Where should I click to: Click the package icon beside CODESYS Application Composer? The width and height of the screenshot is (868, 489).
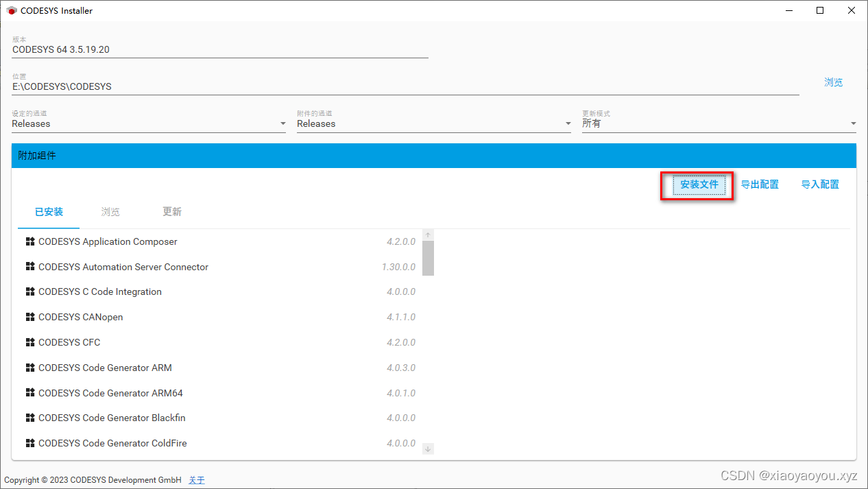pos(30,241)
